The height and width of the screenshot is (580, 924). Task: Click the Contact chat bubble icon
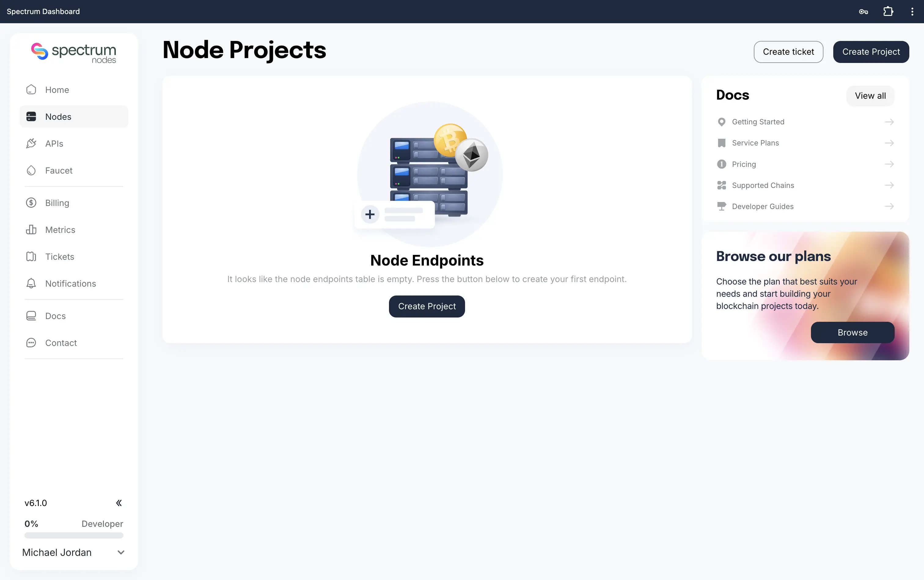coord(31,343)
